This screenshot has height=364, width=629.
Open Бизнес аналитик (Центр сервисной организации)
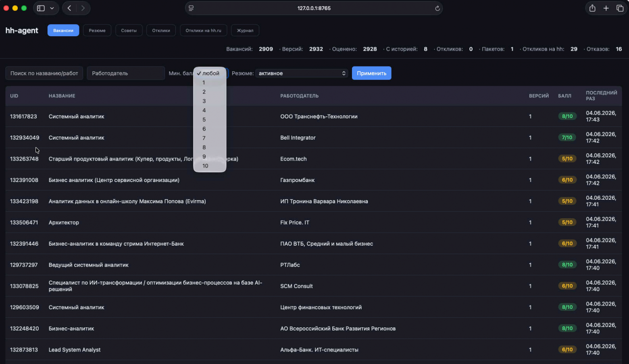click(x=114, y=180)
